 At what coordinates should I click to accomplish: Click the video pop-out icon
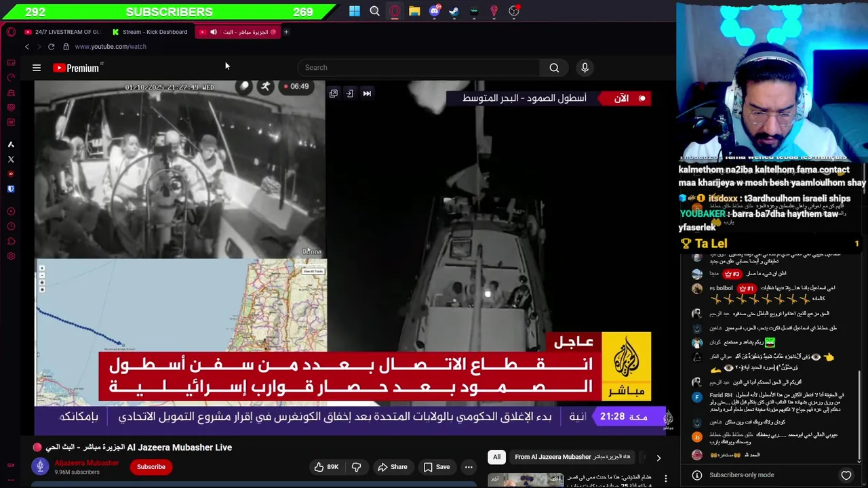pyautogui.click(x=334, y=94)
